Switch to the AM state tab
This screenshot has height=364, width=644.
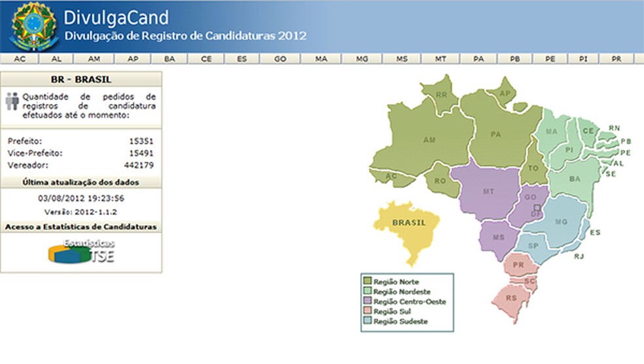[94, 59]
